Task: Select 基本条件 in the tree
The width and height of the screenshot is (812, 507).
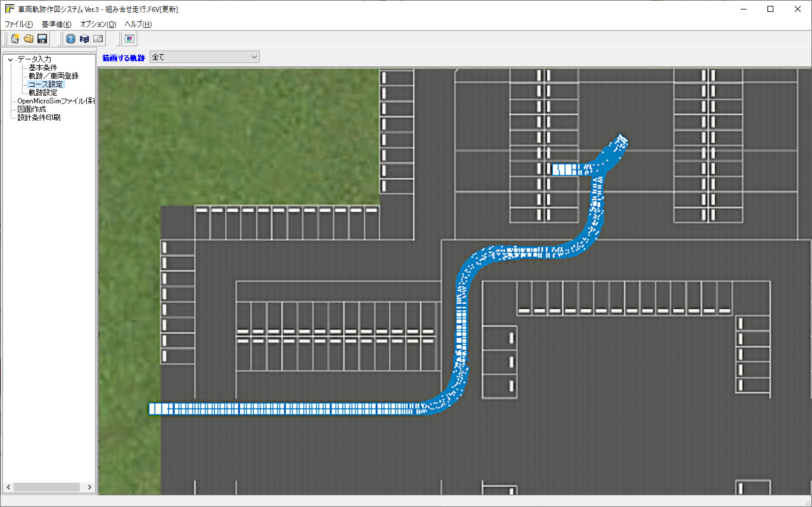Action: (43, 68)
